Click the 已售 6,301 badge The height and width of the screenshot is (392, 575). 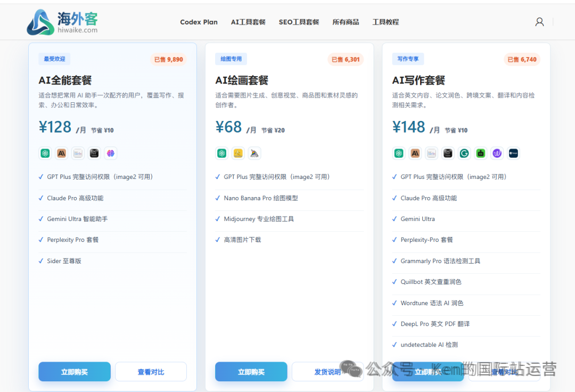tap(346, 60)
